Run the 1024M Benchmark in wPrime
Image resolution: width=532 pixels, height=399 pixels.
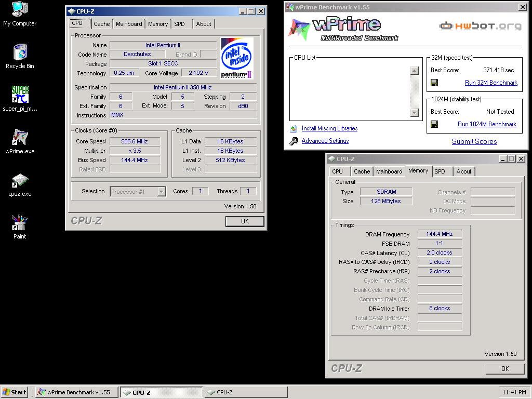click(487, 124)
